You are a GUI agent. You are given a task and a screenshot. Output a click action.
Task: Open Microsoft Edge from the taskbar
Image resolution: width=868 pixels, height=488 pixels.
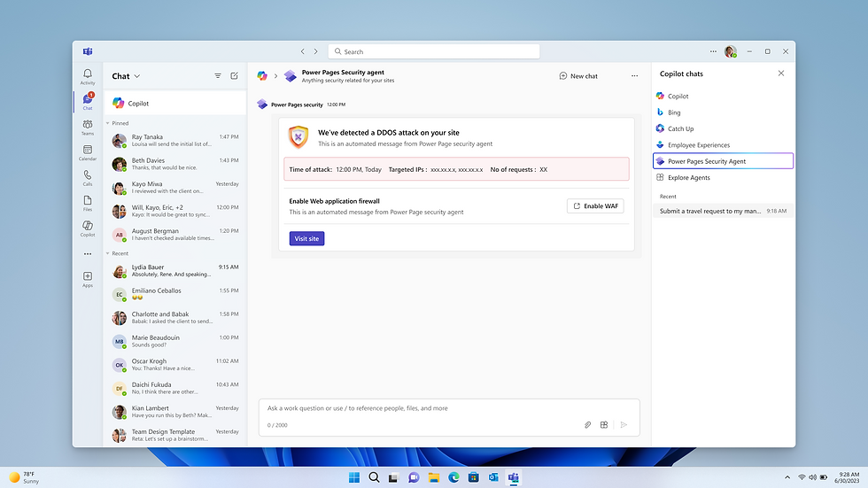tap(453, 477)
